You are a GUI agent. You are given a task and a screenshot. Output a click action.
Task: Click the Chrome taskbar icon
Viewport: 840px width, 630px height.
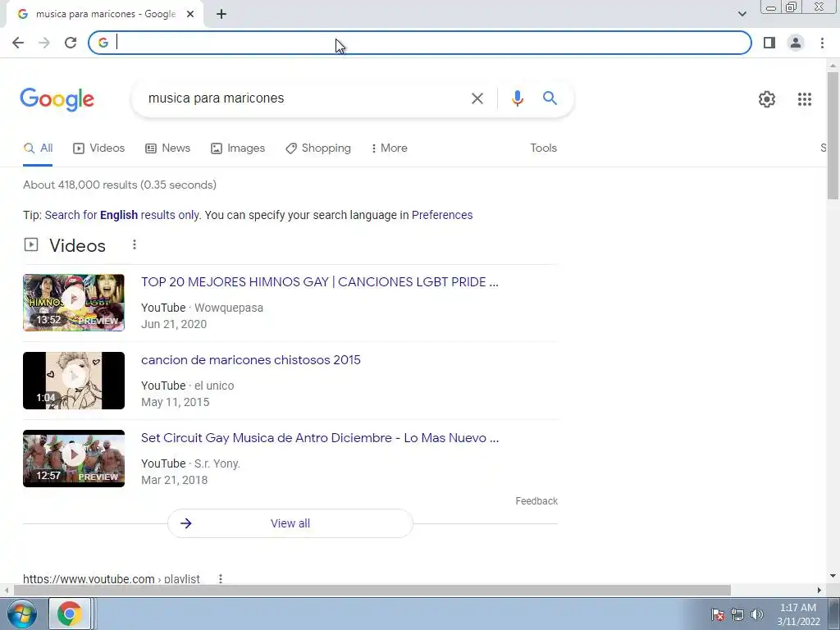[69, 614]
